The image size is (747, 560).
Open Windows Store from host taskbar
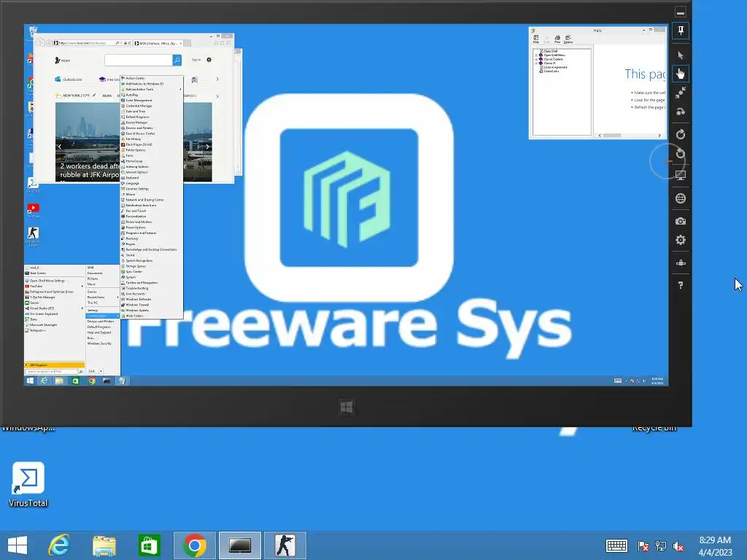149,545
